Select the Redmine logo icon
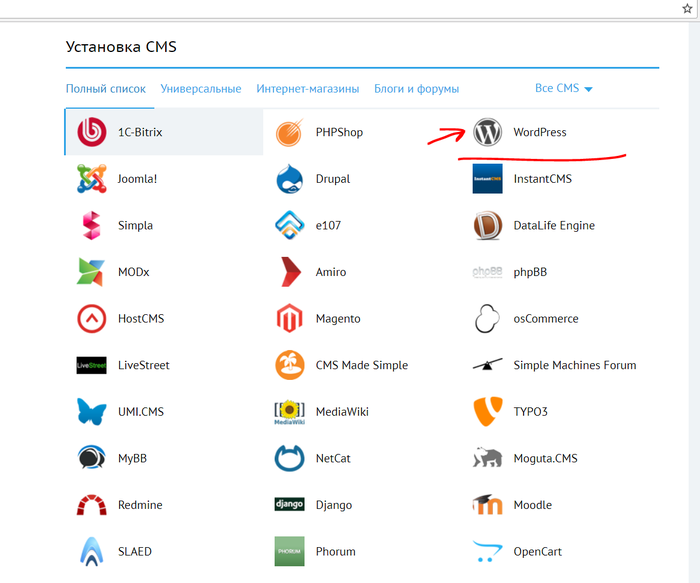Viewport: 700px width, 583px height. click(x=92, y=505)
